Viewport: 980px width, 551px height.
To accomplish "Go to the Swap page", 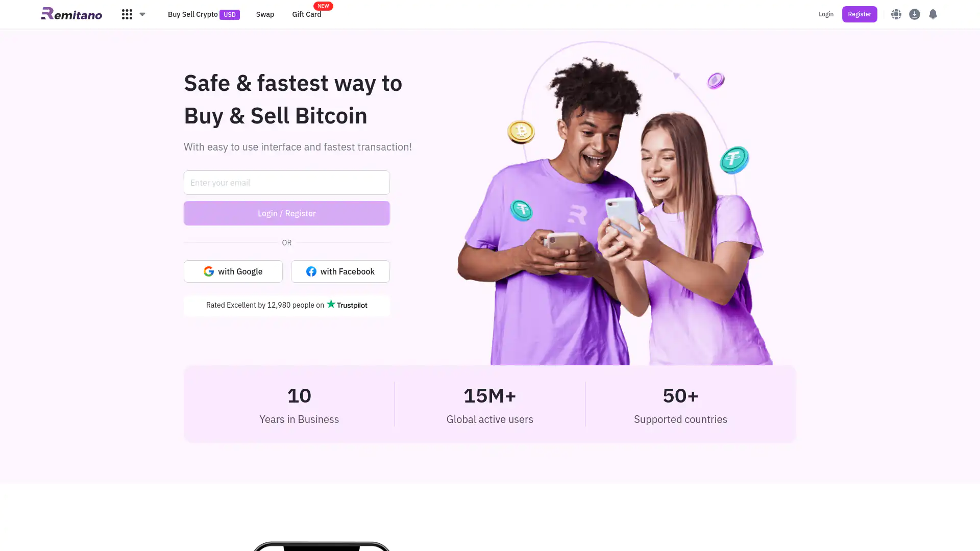I will tap(265, 14).
